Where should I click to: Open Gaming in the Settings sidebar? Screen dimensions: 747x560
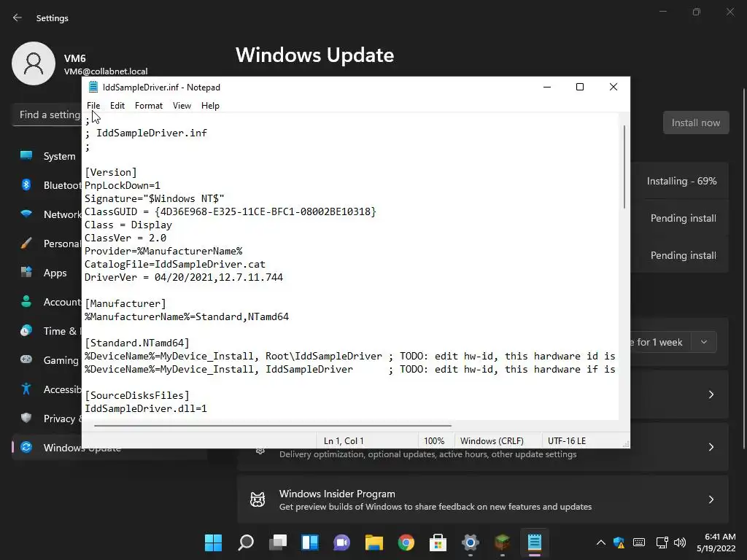(61, 360)
